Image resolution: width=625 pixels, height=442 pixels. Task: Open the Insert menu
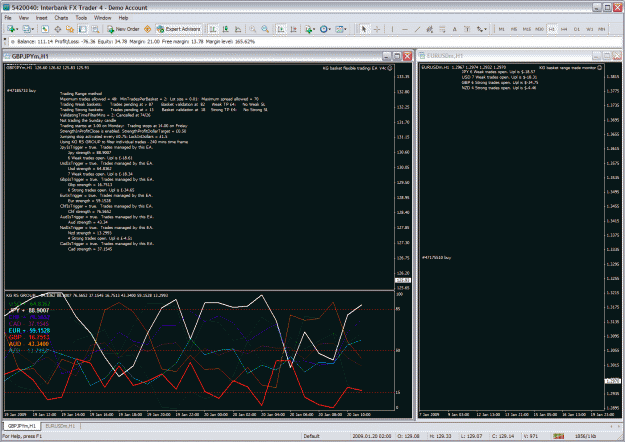click(x=41, y=18)
